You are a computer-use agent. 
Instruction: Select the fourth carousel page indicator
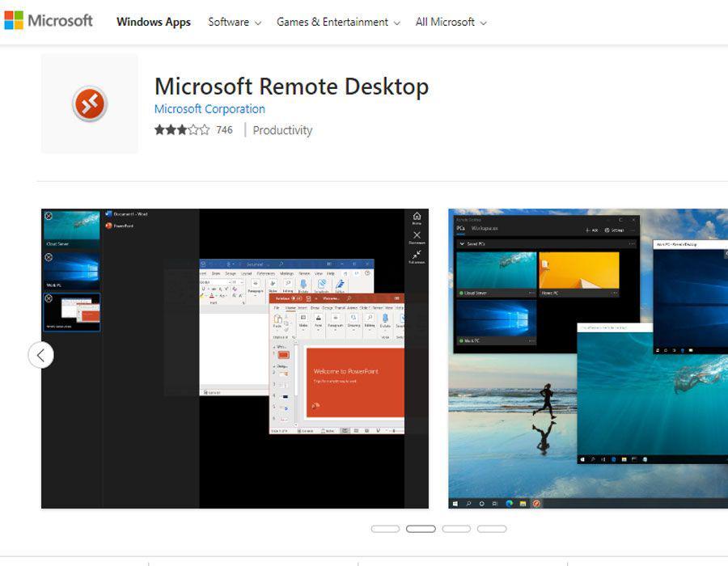pyautogui.click(x=492, y=529)
